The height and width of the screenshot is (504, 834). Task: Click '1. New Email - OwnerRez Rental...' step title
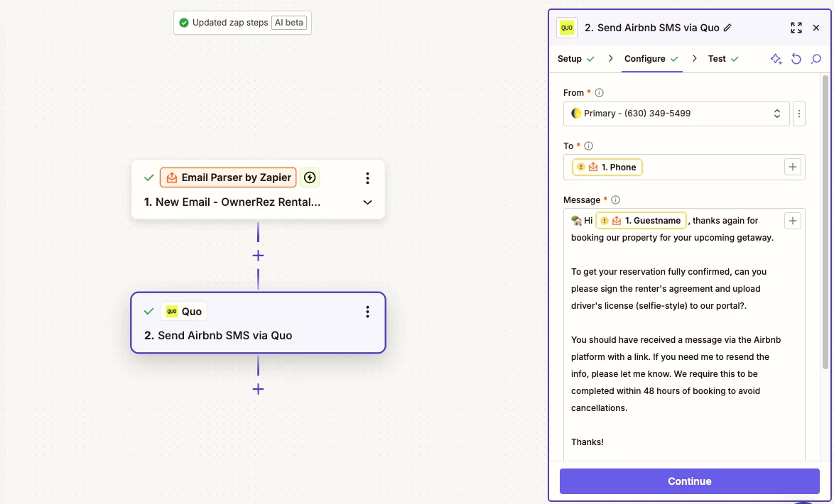tap(232, 202)
